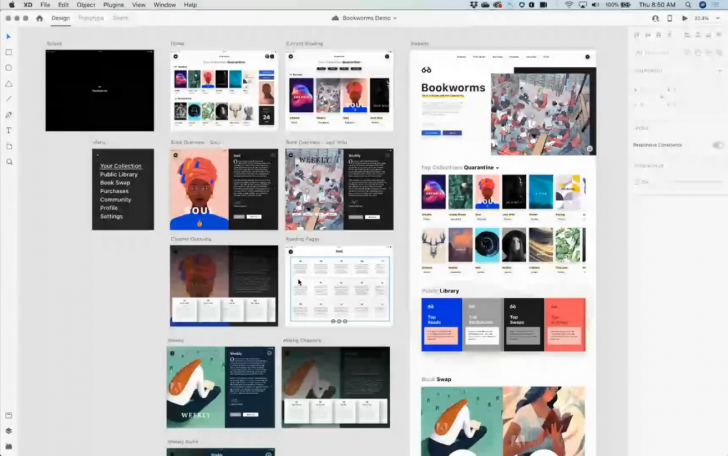The image size is (728, 456).
Task: Choose the Select arrow tool
Action: point(8,36)
